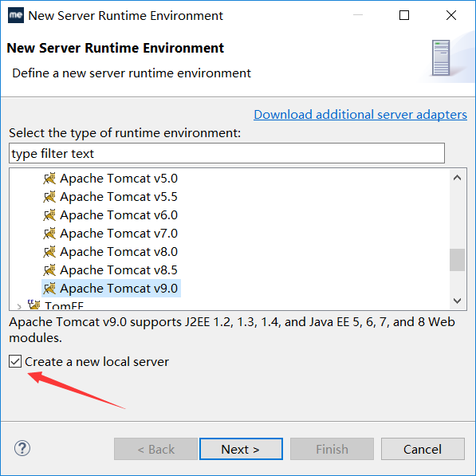Image resolution: width=476 pixels, height=476 pixels.
Task: Click the Apache Tomcat v9.0 icon
Action: click(x=49, y=289)
